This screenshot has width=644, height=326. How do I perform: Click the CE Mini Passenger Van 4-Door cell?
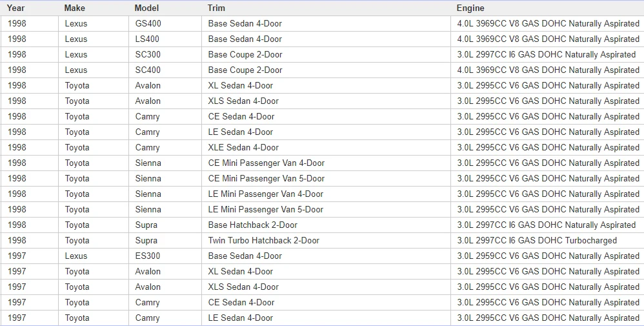click(x=326, y=163)
